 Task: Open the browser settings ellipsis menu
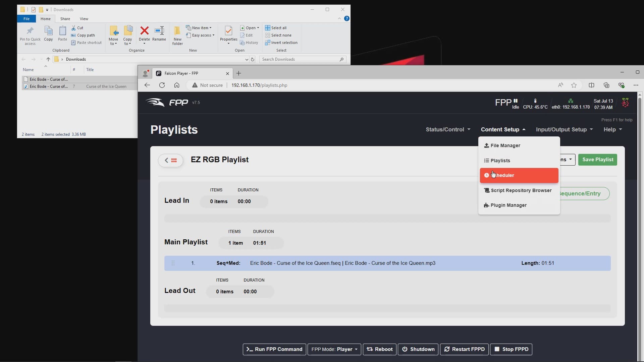tap(636, 85)
